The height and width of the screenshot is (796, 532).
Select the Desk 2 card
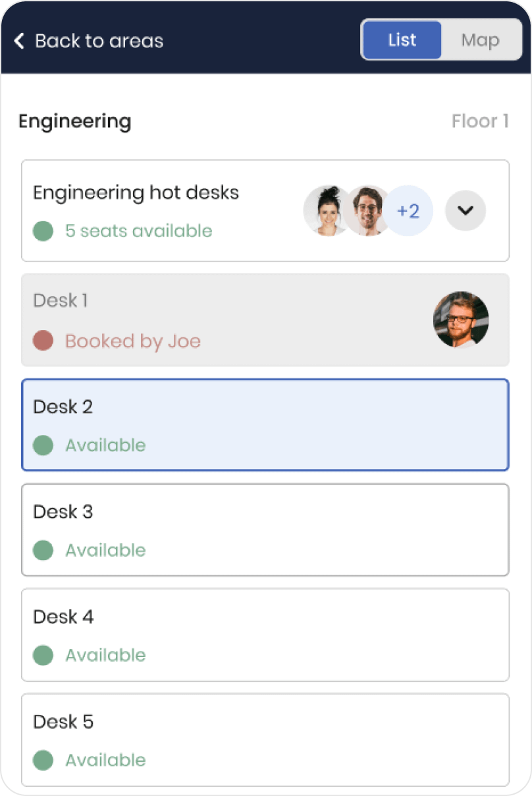pos(265,425)
